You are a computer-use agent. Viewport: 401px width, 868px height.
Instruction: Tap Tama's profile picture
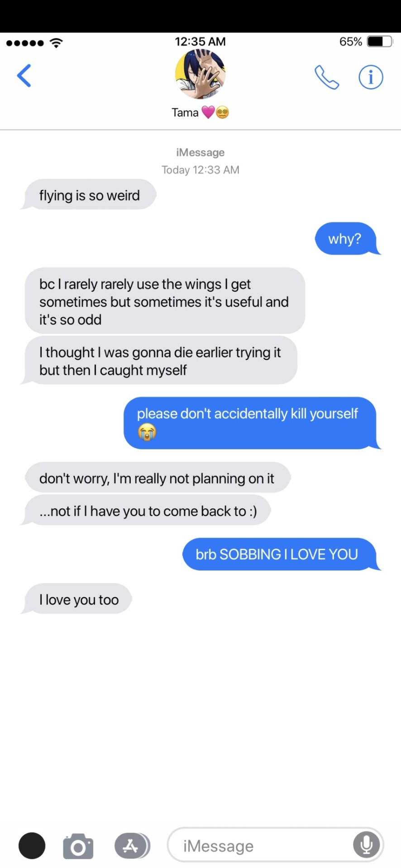click(x=200, y=74)
